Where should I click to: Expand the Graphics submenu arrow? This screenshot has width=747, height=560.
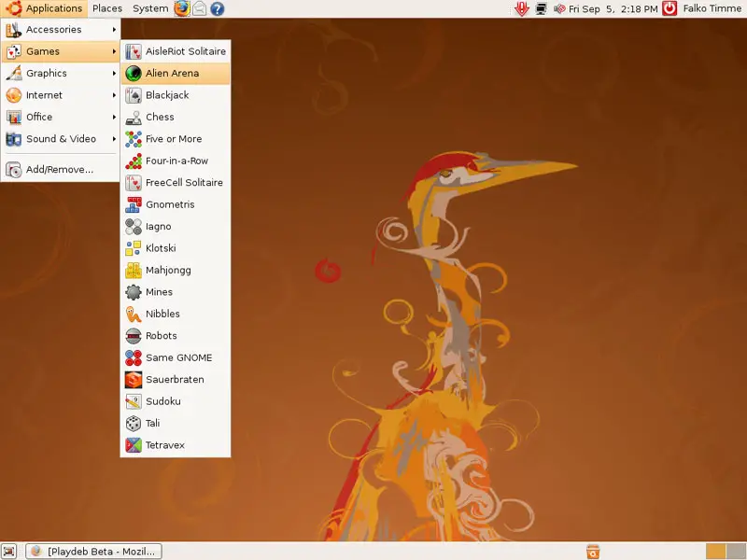[114, 74]
